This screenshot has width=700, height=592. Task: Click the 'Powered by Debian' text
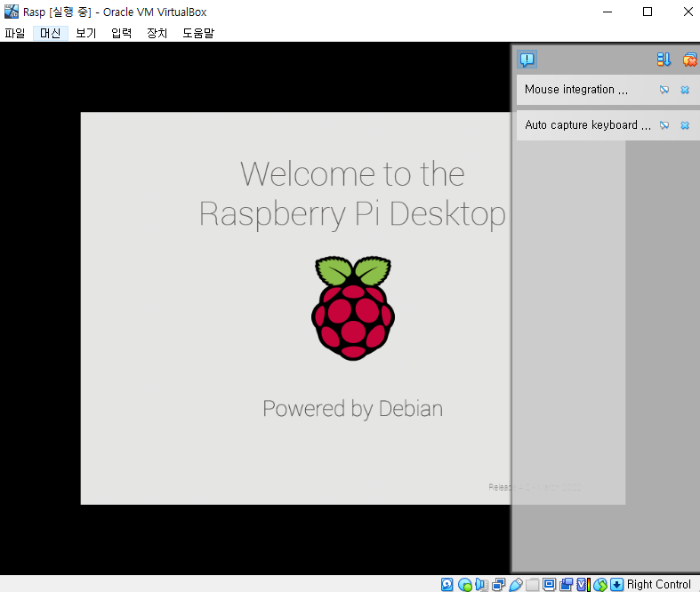pos(353,409)
